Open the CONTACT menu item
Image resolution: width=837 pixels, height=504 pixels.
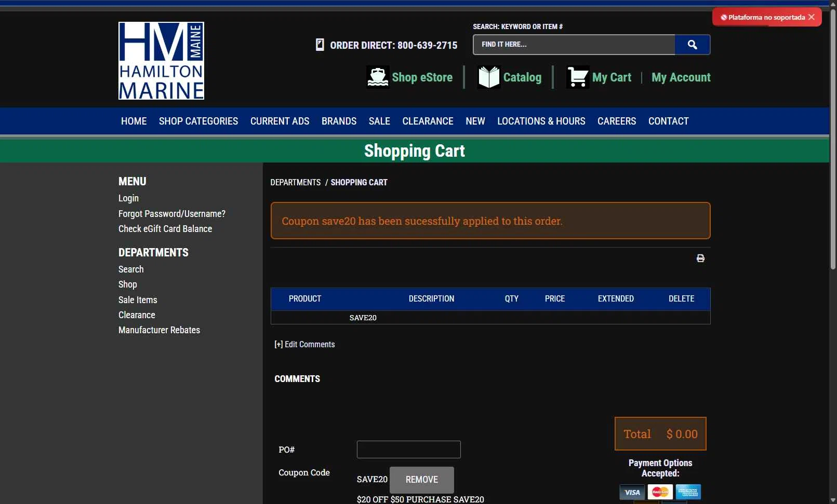click(x=668, y=121)
